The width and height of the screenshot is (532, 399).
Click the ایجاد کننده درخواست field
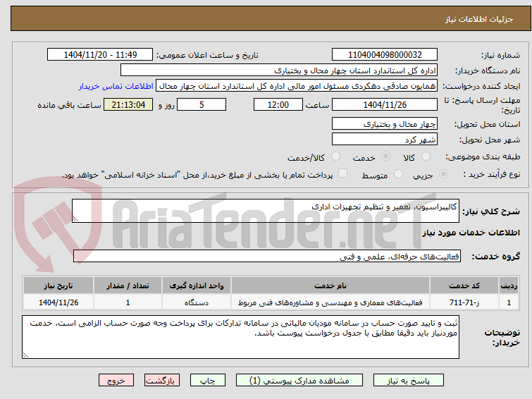(x=297, y=86)
